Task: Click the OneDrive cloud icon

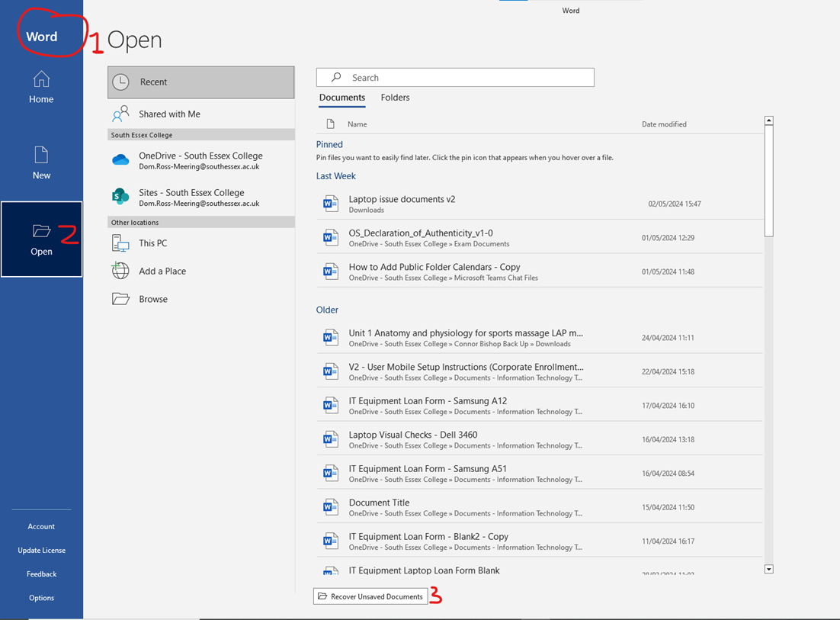Action: point(120,159)
